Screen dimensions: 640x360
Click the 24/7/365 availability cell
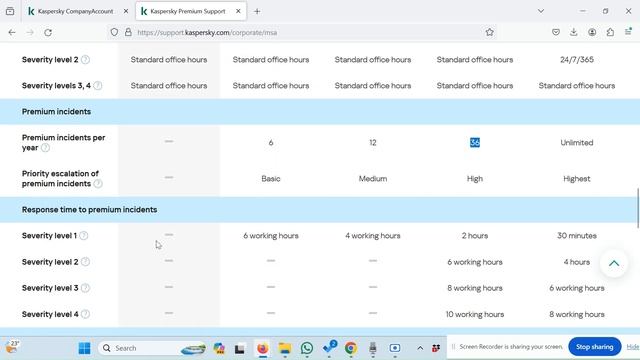pos(577,60)
